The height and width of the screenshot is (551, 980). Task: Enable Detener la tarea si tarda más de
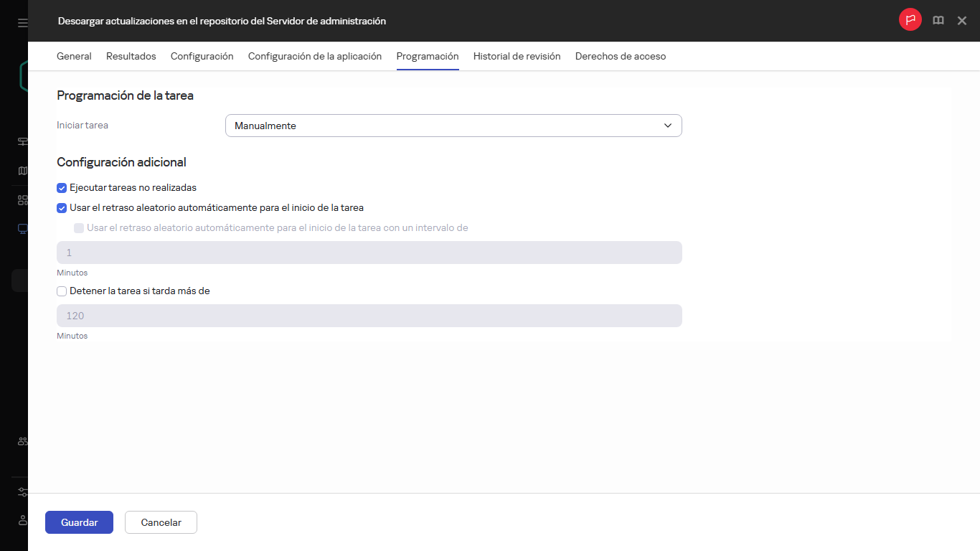click(62, 291)
